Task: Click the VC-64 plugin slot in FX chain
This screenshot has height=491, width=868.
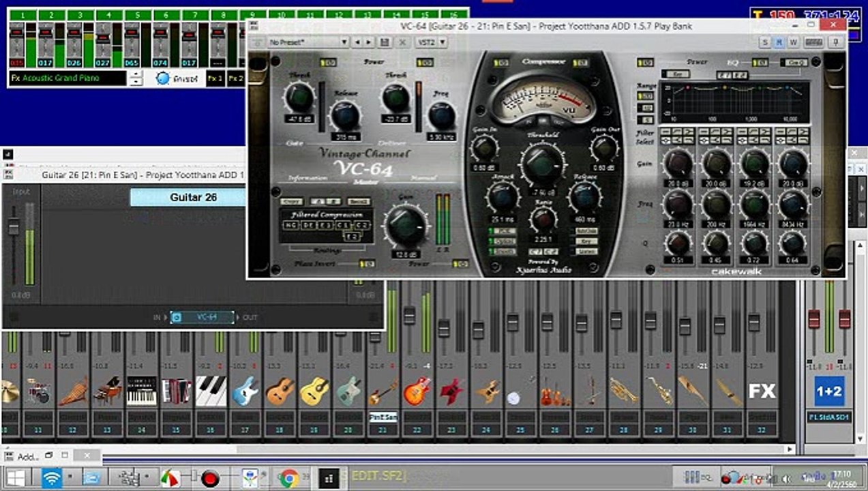Action: (203, 317)
